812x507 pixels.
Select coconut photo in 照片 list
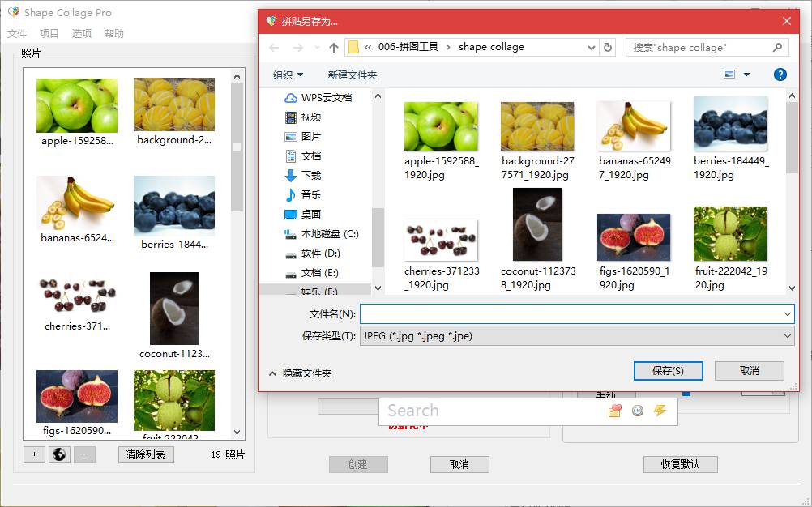coord(174,316)
